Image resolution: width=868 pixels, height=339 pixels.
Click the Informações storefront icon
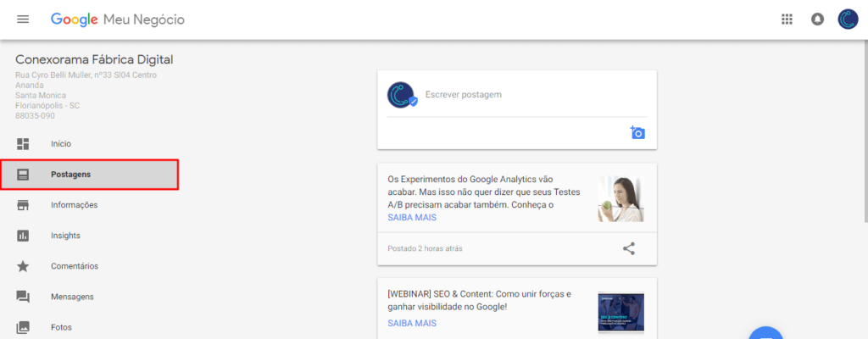point(23,205)
